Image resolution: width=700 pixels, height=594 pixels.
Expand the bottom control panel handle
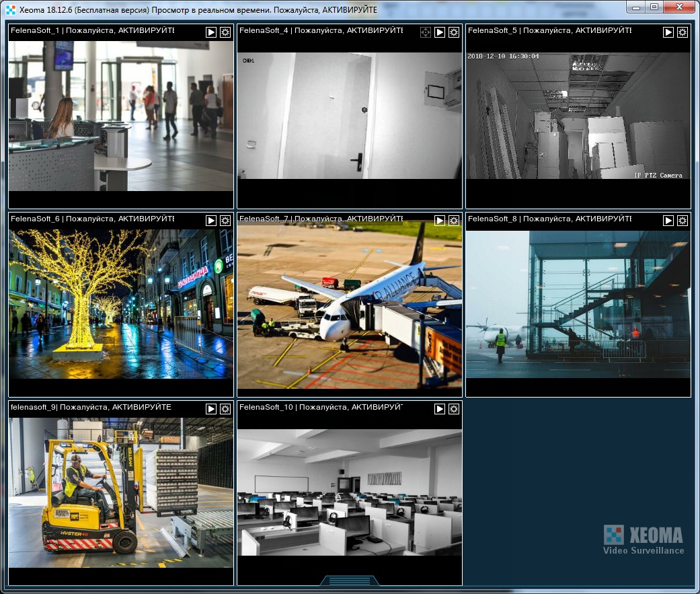pyautogui.click(x=350, y=581)
